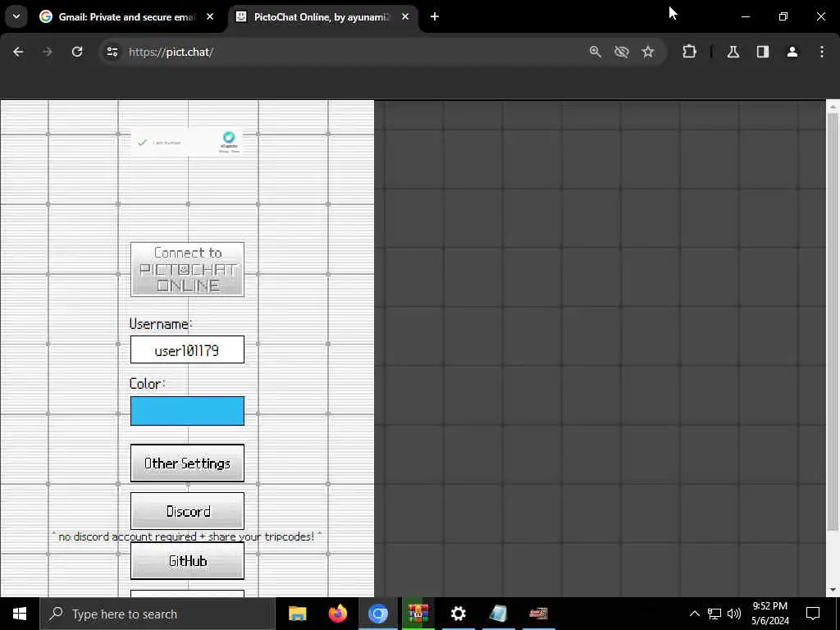Click the scrollbar down arrow
Screen dimensions: 840x630
833,590
